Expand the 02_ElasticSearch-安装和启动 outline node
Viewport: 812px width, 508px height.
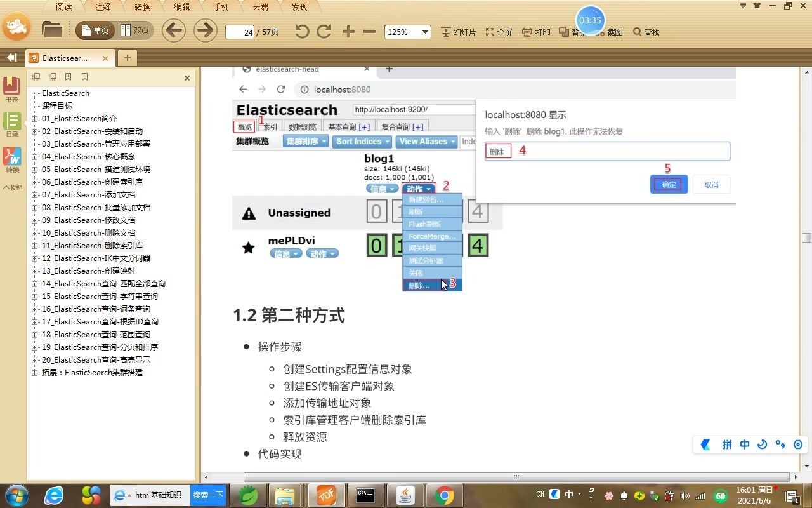35,131
